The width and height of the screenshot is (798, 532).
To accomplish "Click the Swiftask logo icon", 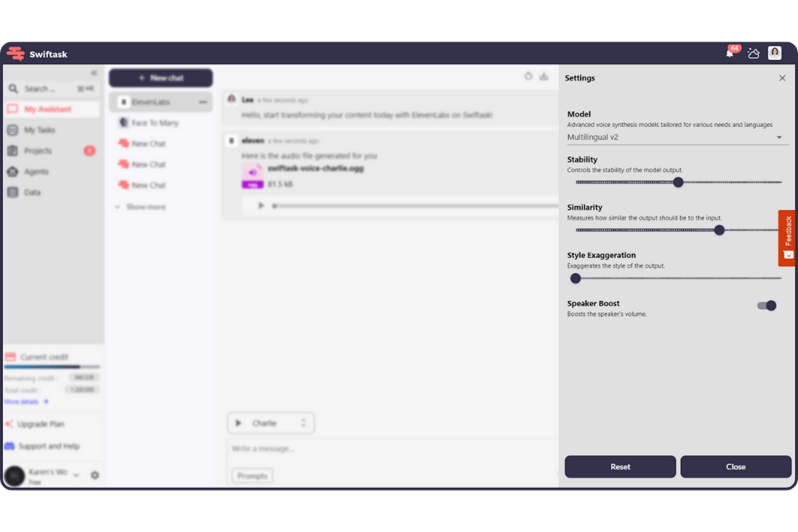I will [16, 54].
